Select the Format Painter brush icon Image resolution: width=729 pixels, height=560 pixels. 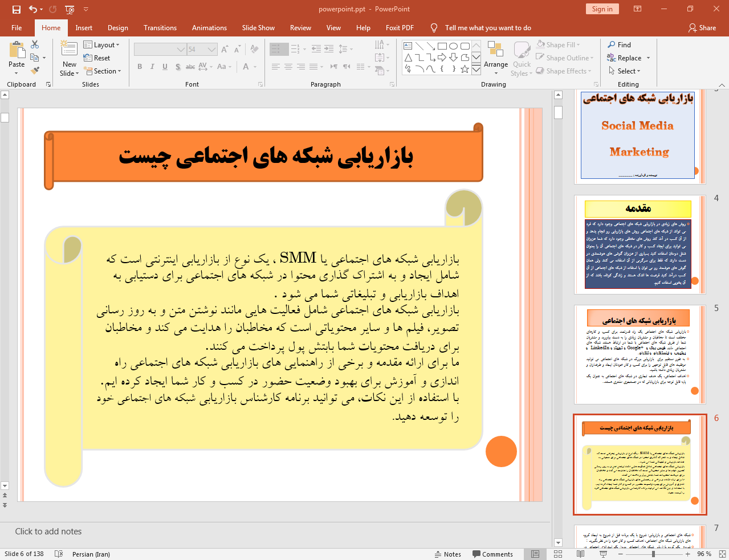coord(35,71)
